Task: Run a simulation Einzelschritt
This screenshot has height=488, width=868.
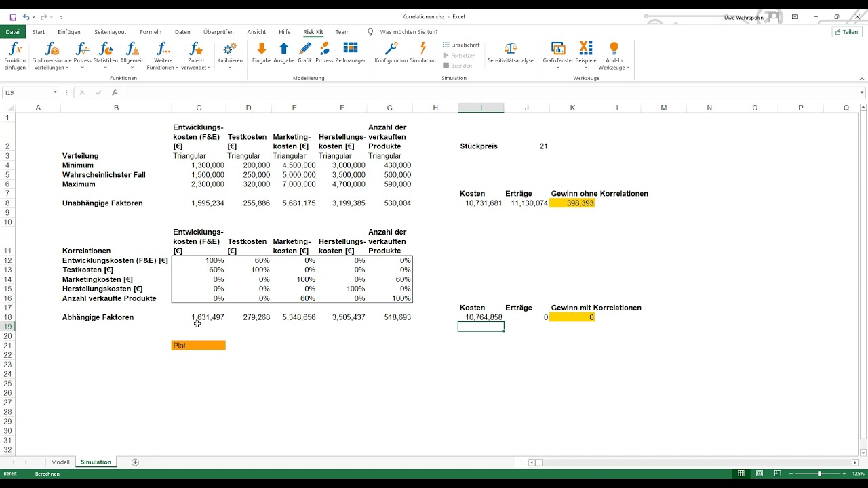Action: pos(461,45)
